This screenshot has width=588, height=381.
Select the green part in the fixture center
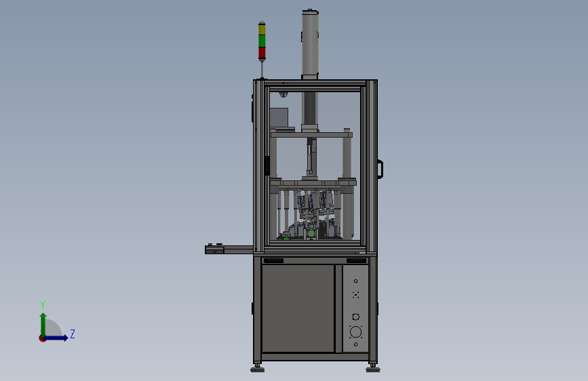click(311, 234)
